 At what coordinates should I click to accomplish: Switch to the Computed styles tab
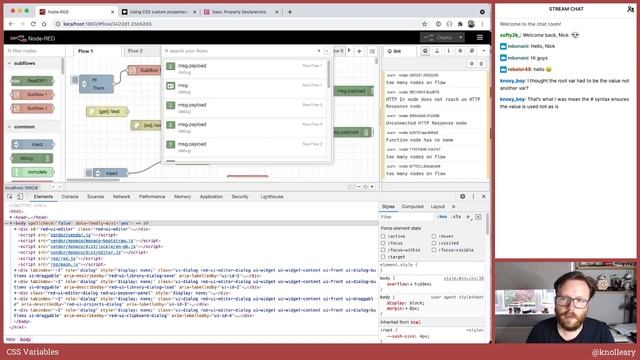(x=412, y=207)
